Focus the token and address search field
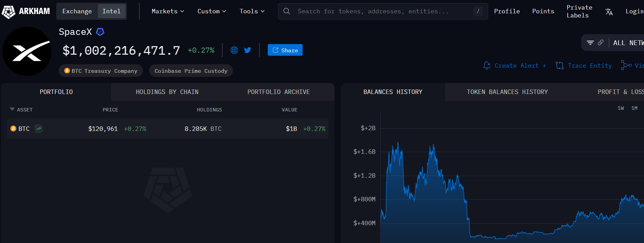 [383, 11]
